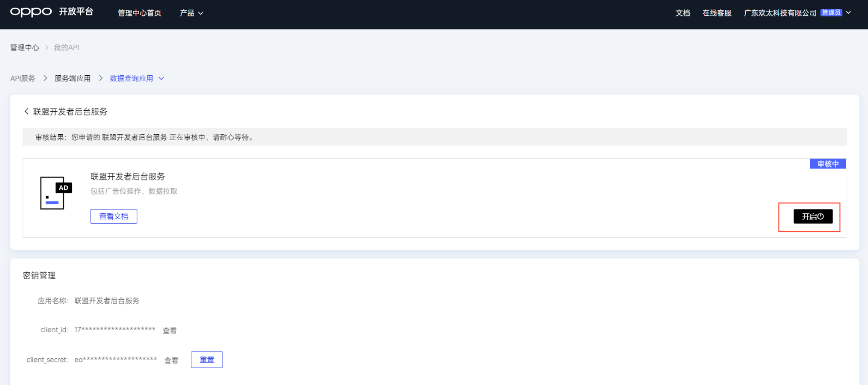Expand the account menu chevron at top right

(x=848, y=13)
